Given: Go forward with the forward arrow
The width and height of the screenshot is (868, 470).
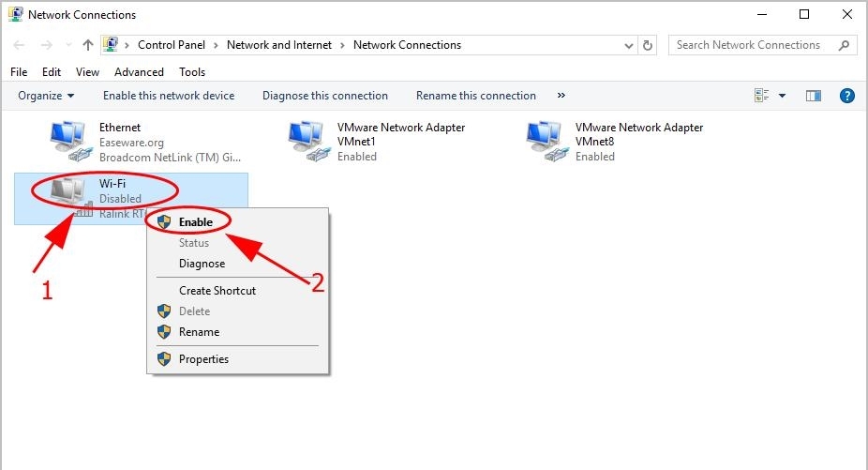Looking at the screenshot, I should coord(47,45).
